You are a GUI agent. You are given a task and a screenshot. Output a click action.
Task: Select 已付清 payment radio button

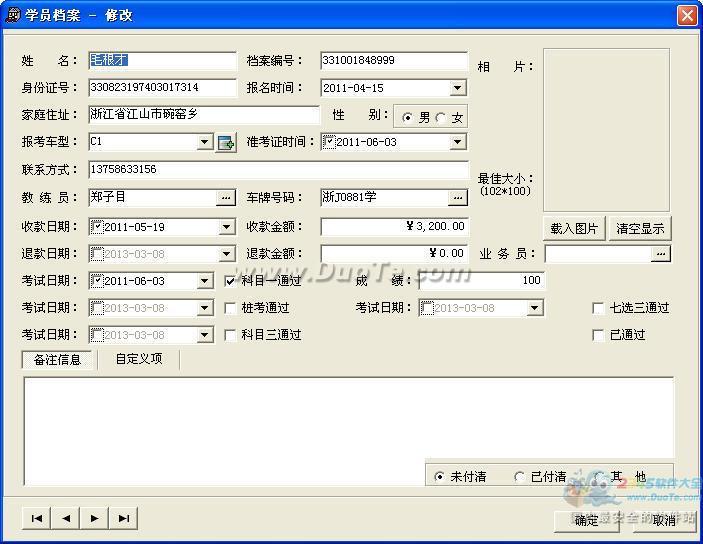(x=519, y=476)
